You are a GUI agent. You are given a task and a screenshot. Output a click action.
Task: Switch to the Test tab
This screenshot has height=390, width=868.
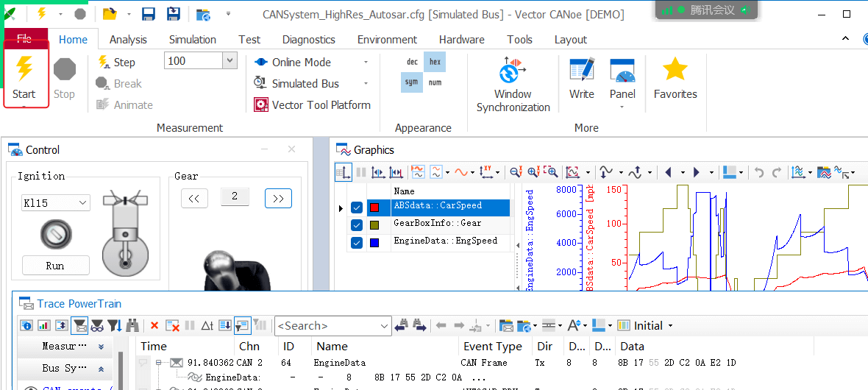tap(249, 39)
